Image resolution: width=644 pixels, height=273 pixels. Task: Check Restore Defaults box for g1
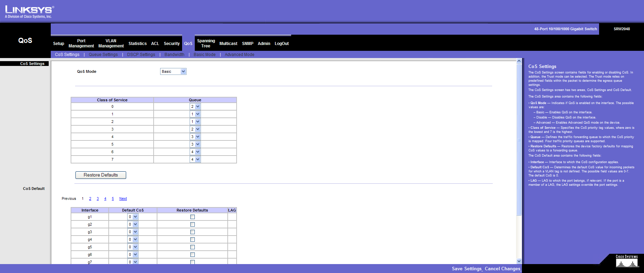coord(192,217)
